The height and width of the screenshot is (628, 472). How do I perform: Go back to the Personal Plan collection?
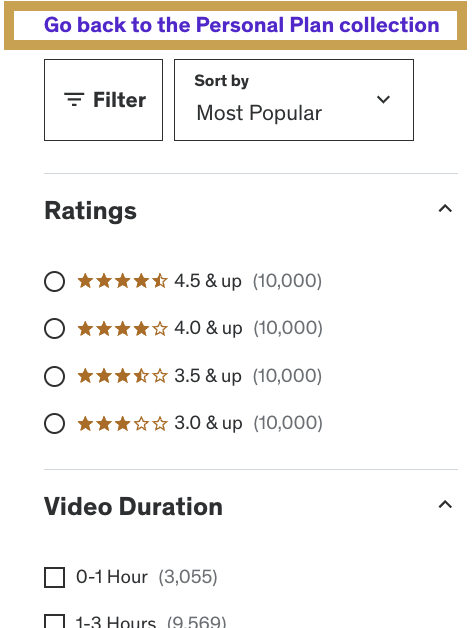pyautogui.click(x=242, y=25)
